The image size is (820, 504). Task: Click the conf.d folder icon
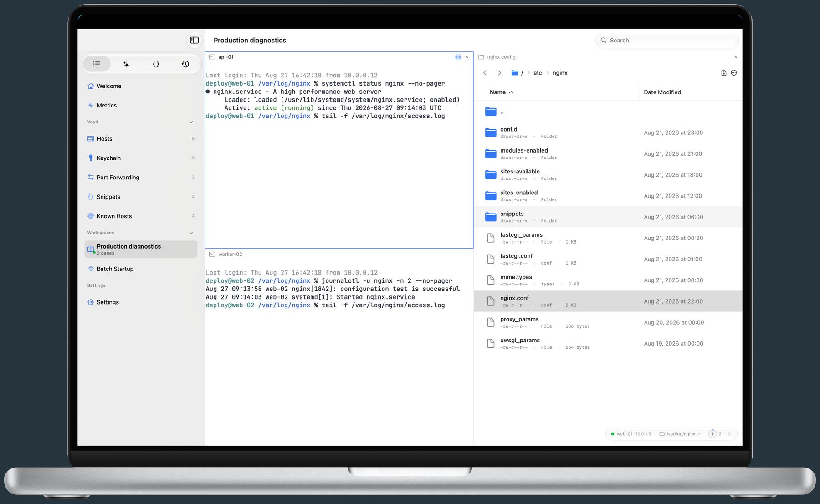point(491,132)
